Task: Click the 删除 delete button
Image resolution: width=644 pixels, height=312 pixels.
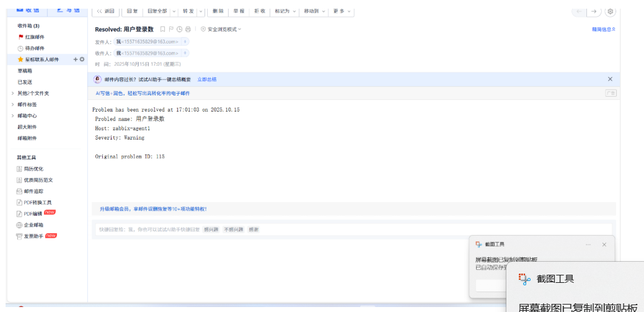Action: coord(218,11)
